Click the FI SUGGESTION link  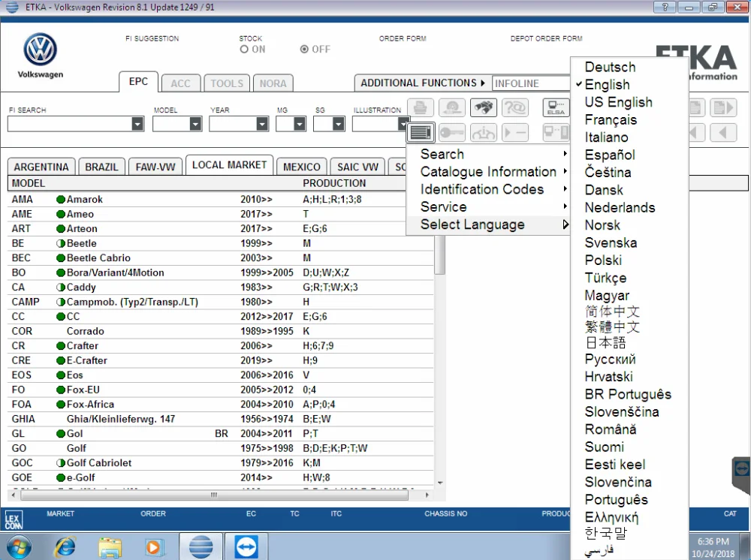pos(152,38)
